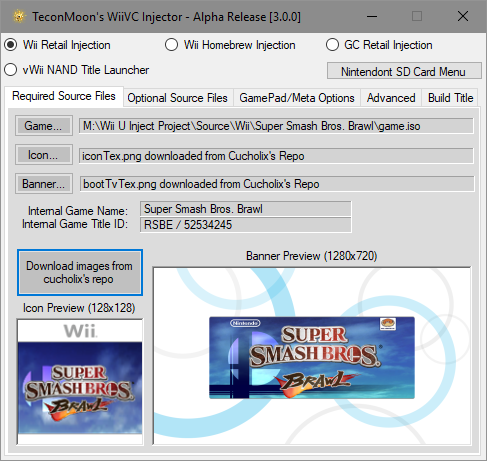Open the Nintendont SD Card Menu

pyautogui.click(x=404, y=71)
